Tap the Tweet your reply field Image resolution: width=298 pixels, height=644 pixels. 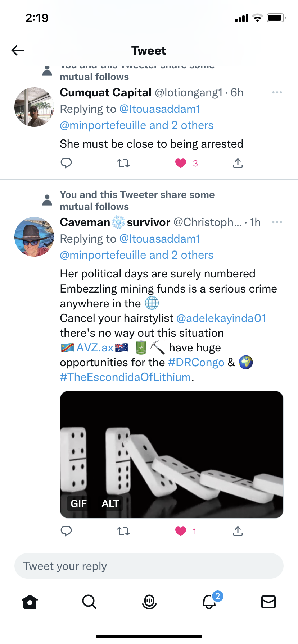click(149, 566)
